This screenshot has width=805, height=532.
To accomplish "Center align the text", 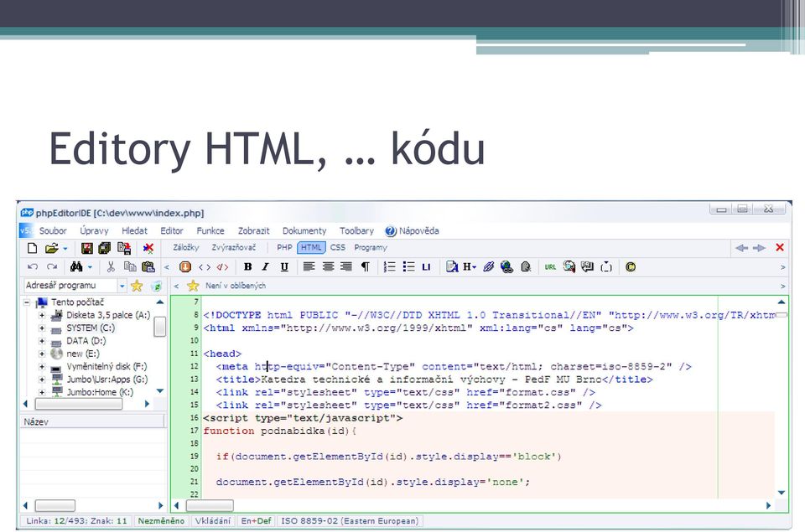I will 328,266.
